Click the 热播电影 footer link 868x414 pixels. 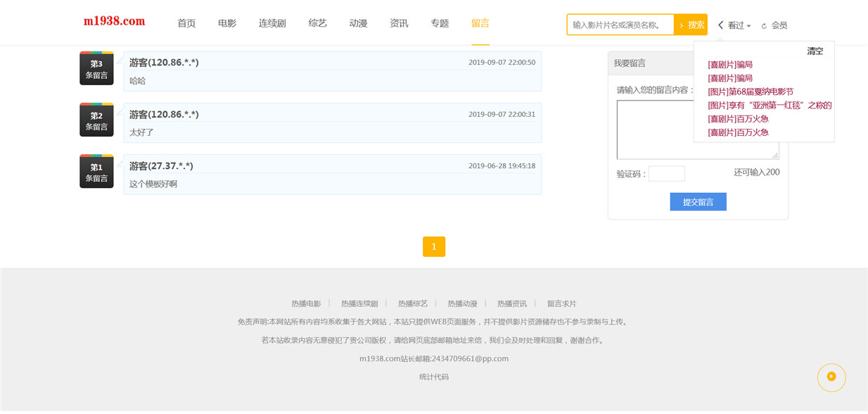[306, 304]
